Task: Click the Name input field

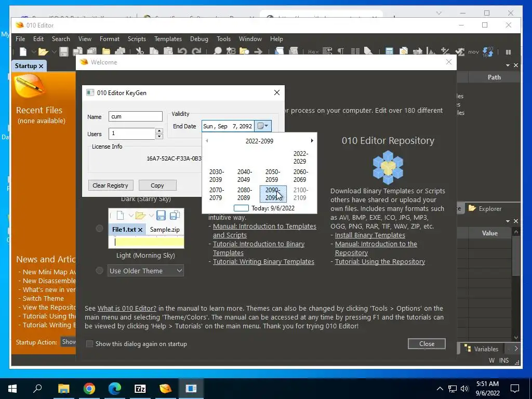Action: pyautogui.click(x=136, y=116)
